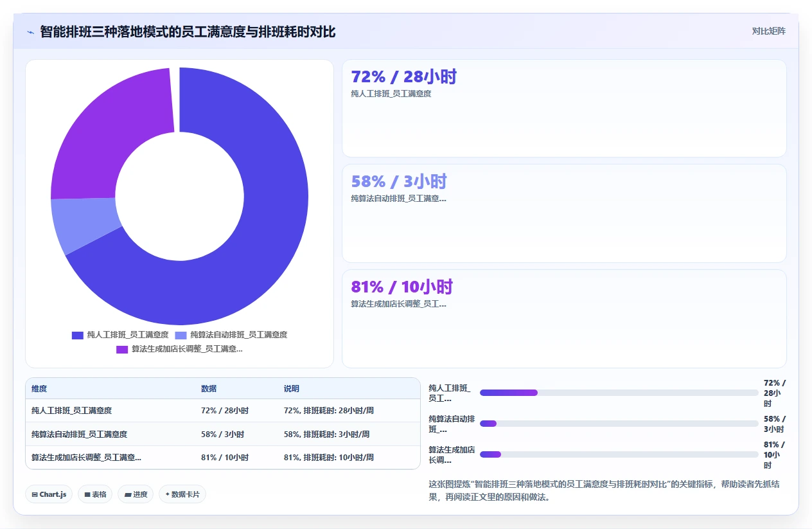Viewport: 812px width, 529px height.
Task: Click the chart title 智能排班三种落地模式
Action: [188, 31]
